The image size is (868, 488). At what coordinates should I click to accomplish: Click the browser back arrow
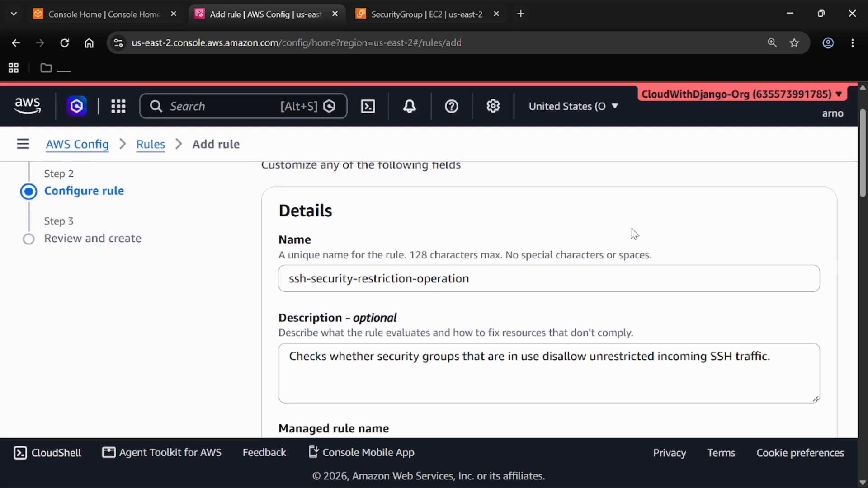pos(16,43)
